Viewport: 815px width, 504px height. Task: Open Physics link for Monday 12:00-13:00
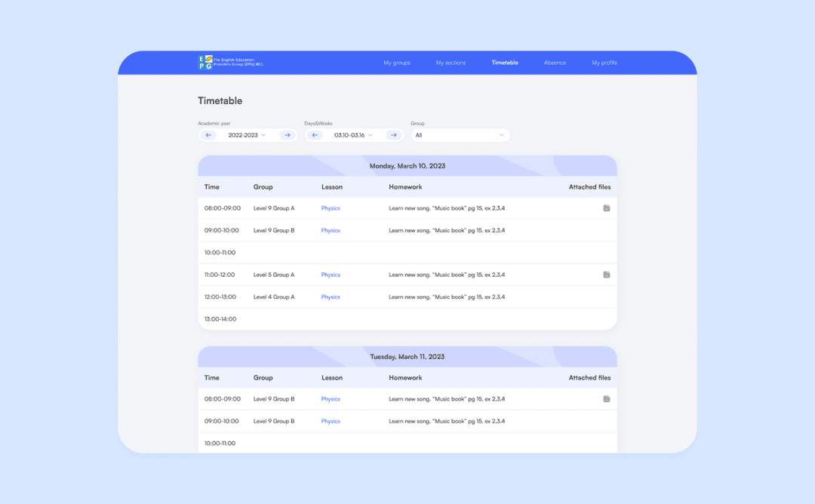point(331,297)
